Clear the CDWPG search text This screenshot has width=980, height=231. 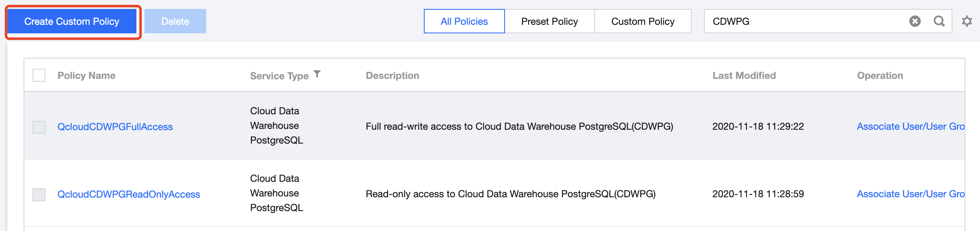point(915,21)
